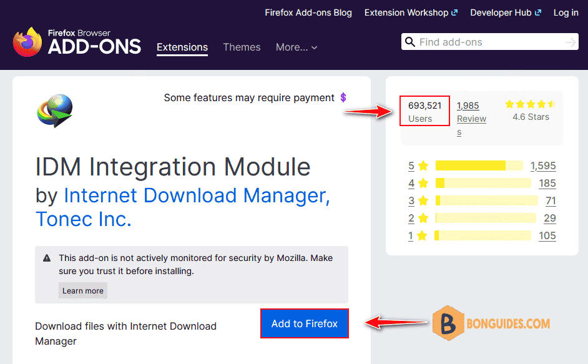This screenshot has height=364, width=588.
Task: Open the 1,595 five-star reviews count
Action: (x=543, y=166)
